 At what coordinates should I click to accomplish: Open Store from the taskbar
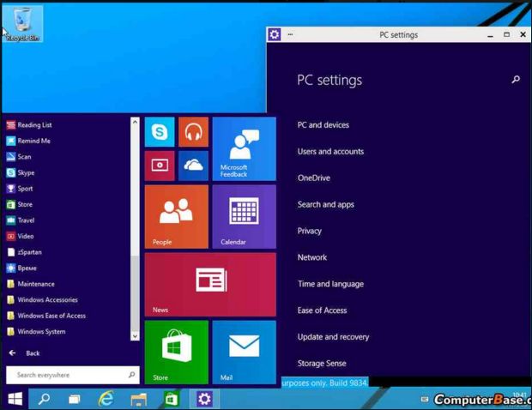(x=172, y=399)
